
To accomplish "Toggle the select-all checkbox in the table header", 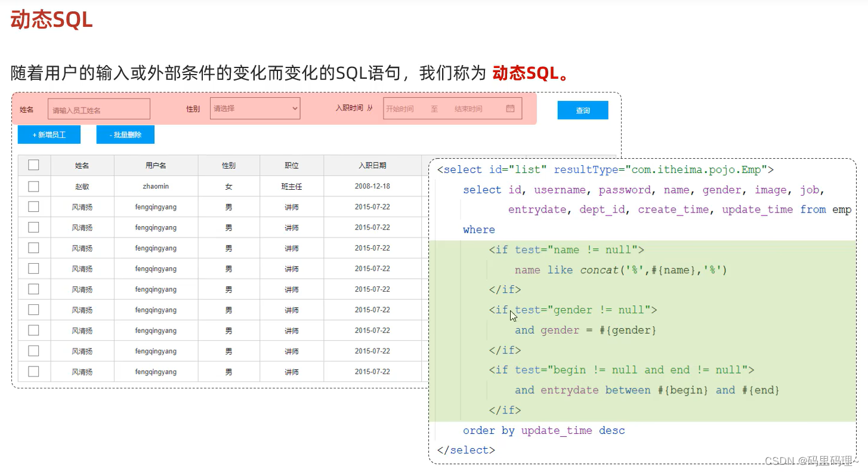I will 34,165.
